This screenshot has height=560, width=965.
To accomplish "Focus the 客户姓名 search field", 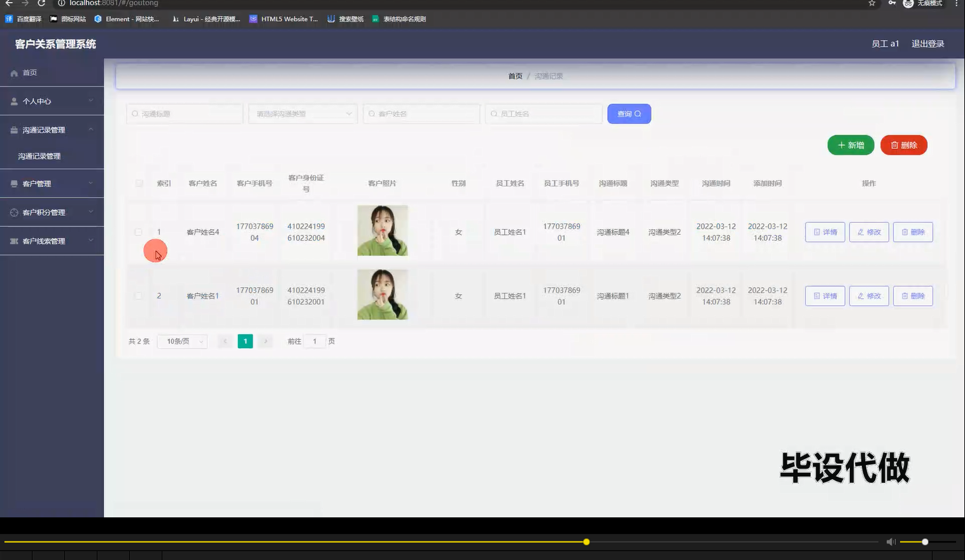I will [x=421, y=114].
